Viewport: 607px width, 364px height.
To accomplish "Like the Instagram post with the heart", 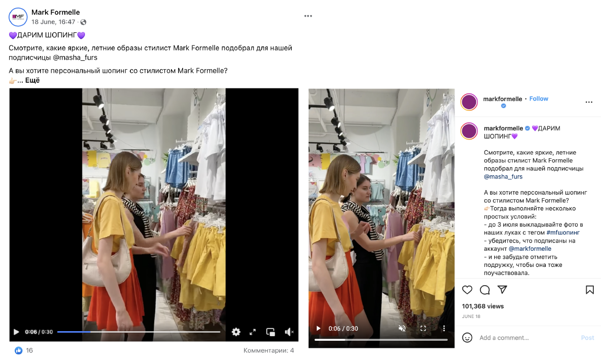I will [x=467, y=290].
